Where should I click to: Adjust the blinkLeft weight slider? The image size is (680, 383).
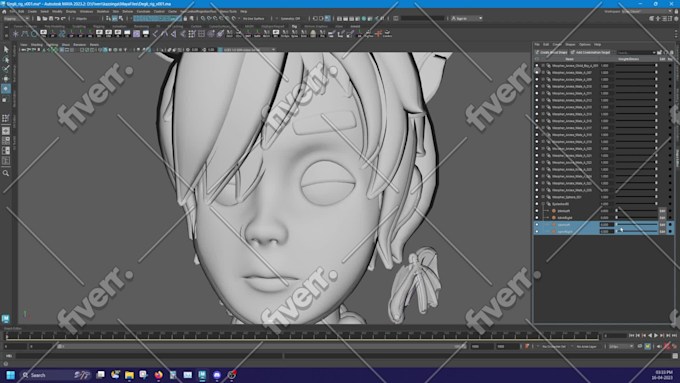point(636,211)
